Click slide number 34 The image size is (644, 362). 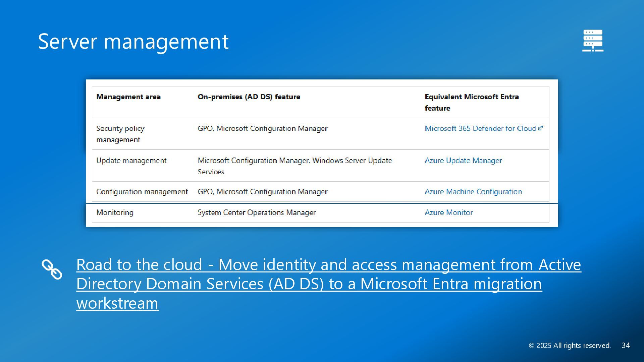626,345
